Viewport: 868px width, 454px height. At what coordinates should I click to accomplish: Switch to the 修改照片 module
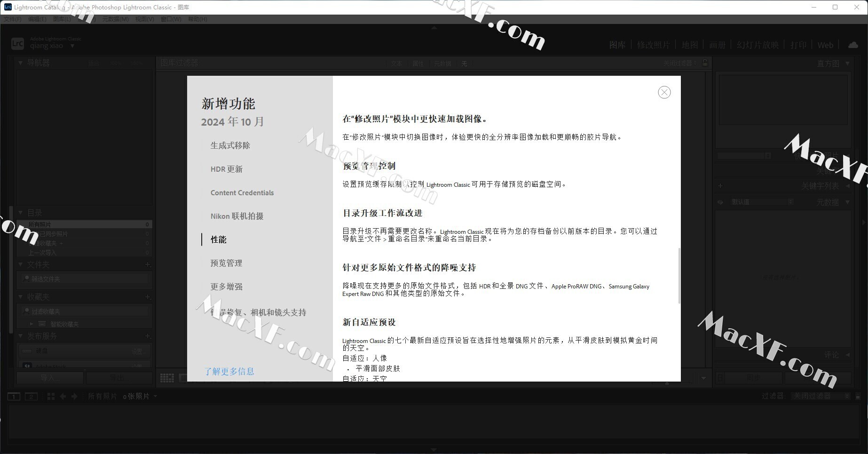click(x=653, y=45)
